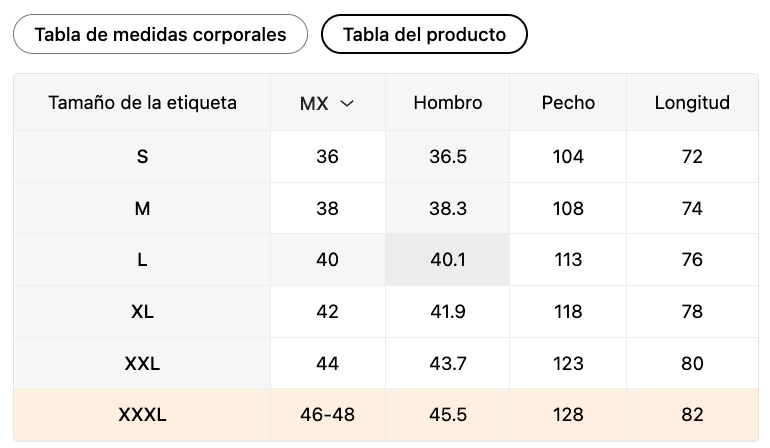Click the 36.5 Hombro value cell
The height and width of the screenshot is (448, 770).
click(x=447, y=157)
